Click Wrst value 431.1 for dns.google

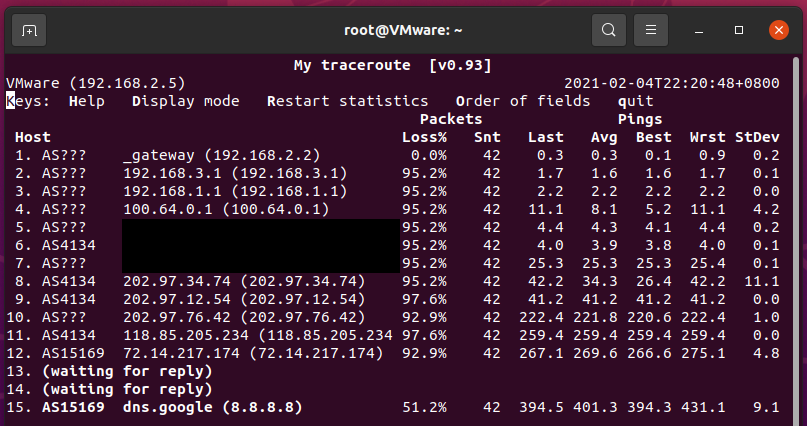pyautogui.click(x=703, y=407)
